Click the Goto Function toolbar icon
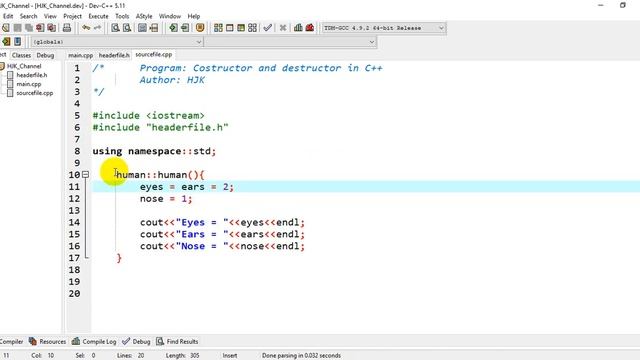This screenshot has height=360, width=640. pos(142,28)
